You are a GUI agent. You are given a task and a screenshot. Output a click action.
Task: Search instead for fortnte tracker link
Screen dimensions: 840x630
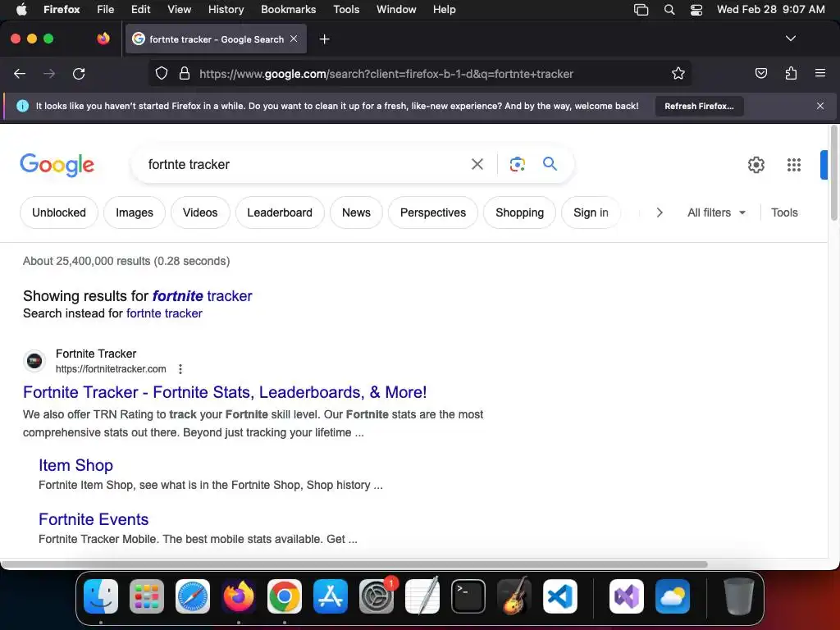tap(164, 313)
